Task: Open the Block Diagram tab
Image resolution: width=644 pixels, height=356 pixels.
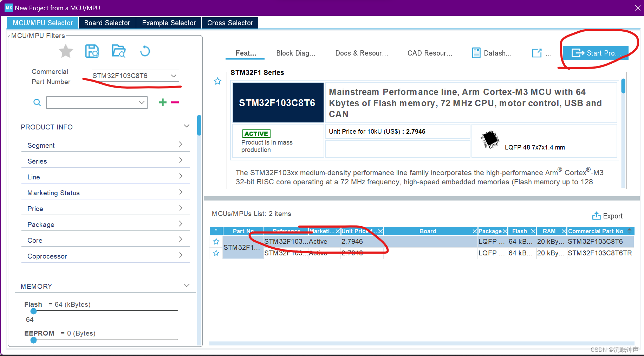Action: pyautogui.click(x=296, y=53)
